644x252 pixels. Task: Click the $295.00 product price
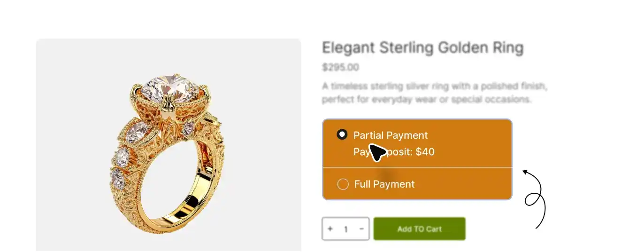(x=340, y=68)
